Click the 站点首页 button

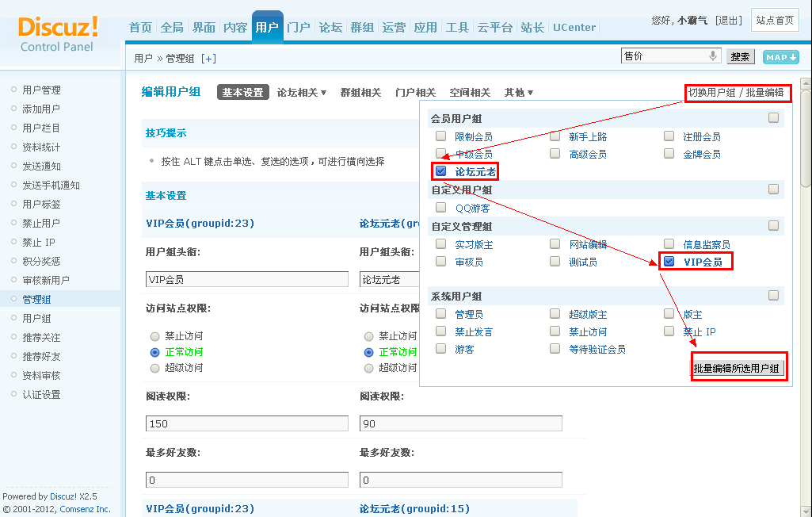(775, 21)
